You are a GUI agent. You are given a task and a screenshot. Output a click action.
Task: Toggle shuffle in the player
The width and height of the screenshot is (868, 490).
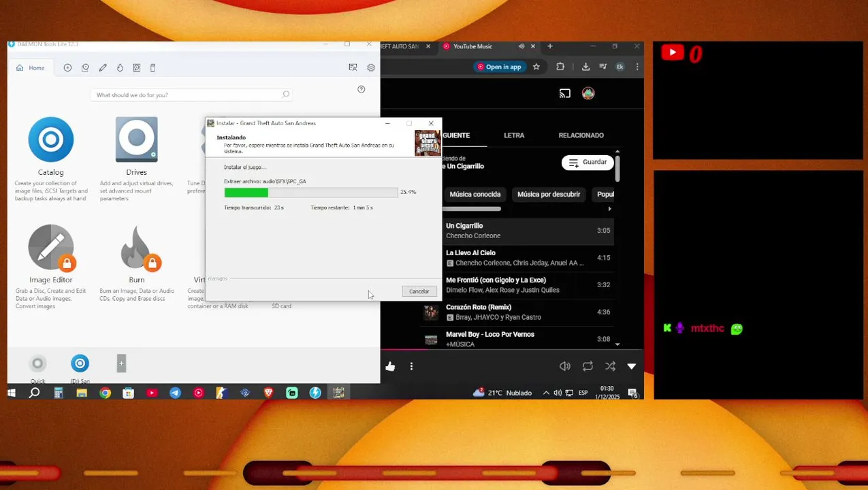pyautogui.click(x=610, y=366)
